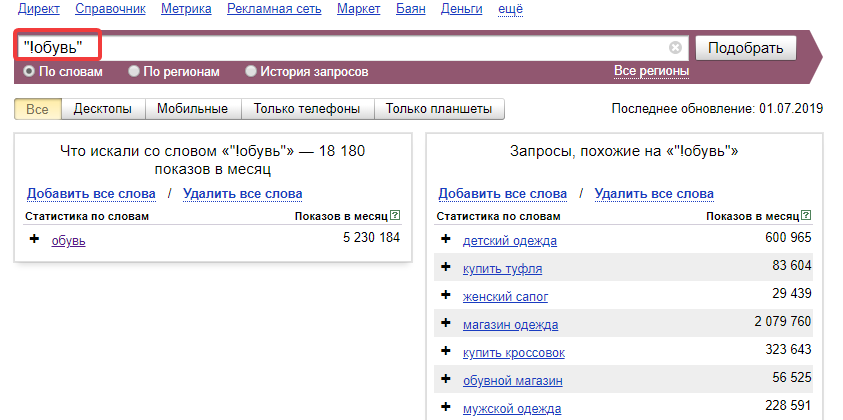Click Добавить все слова in the left panel
Image resolution: width=843 pixels, height=420 pixels.
tap(91, 194)
